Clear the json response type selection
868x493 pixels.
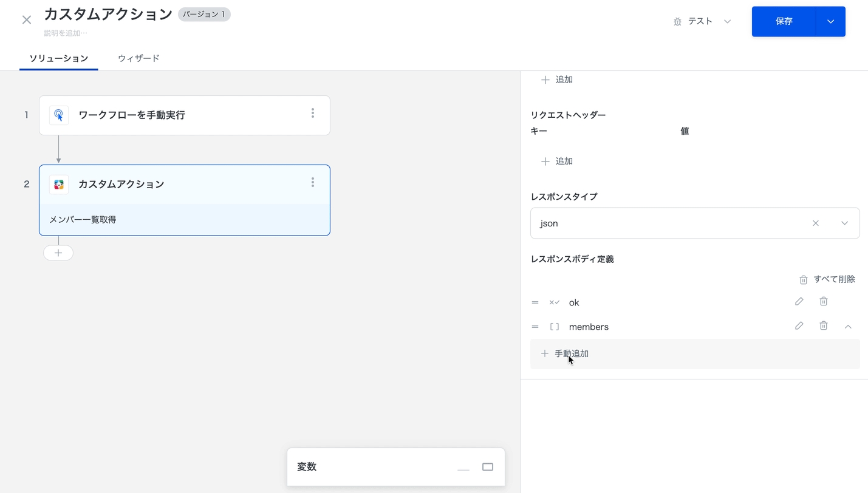[x=816, y=223]
